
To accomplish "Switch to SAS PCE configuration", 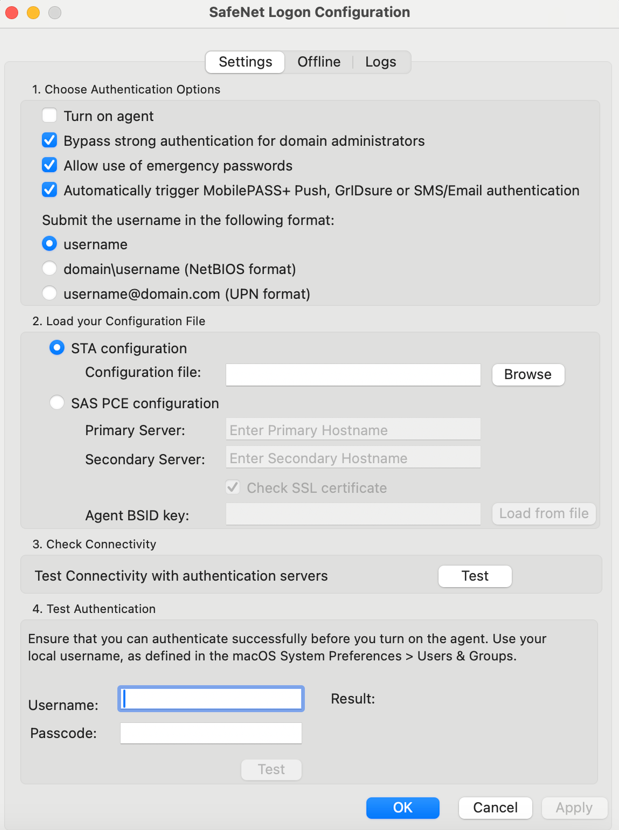I will tap(57, 404).
